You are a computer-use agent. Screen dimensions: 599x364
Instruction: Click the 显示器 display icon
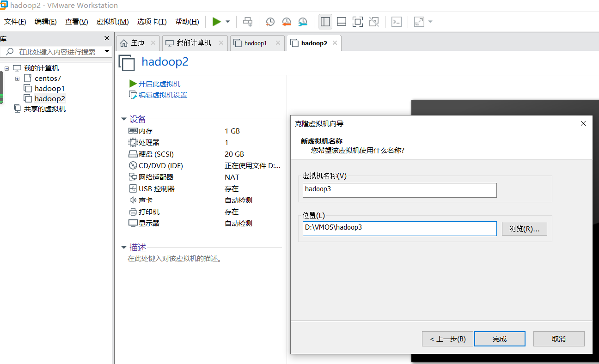pyautogui.click(x=133, y=224)
